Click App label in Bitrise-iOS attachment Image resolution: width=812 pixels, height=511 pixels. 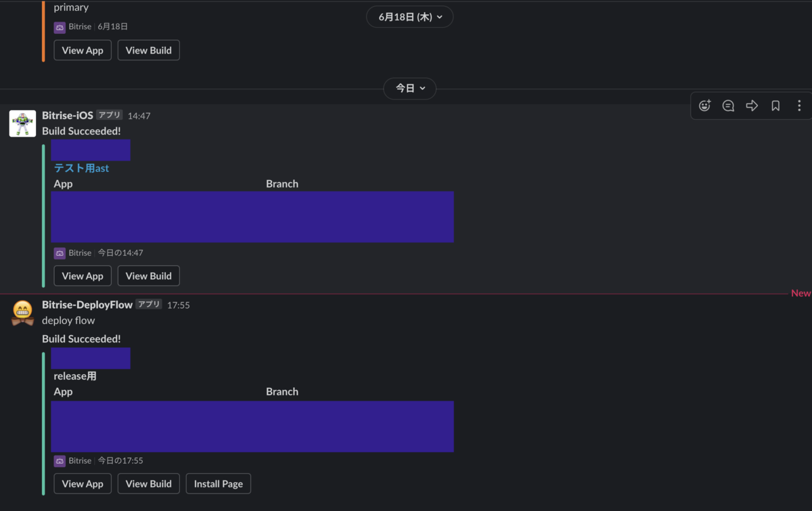(63, 184)
